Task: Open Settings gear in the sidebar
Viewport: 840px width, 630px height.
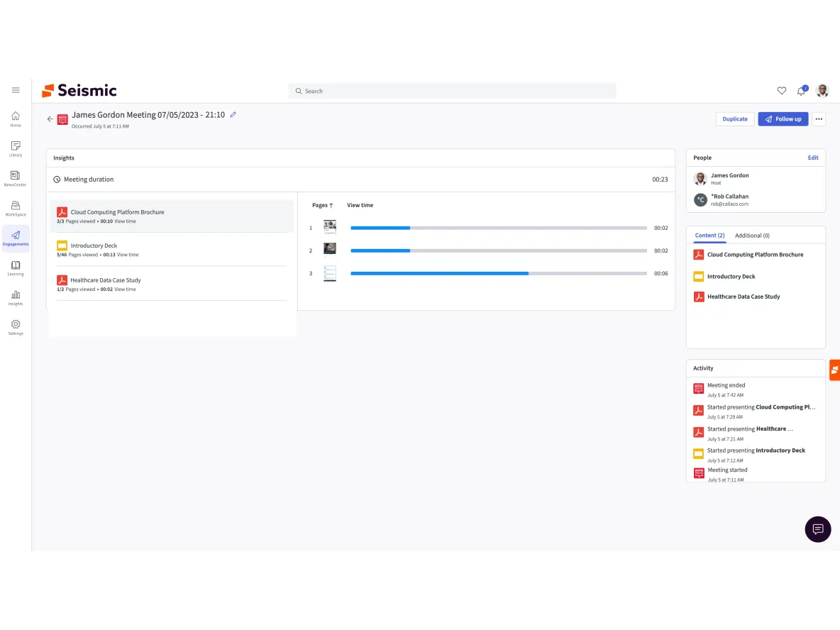Action: tap(16, 327)
